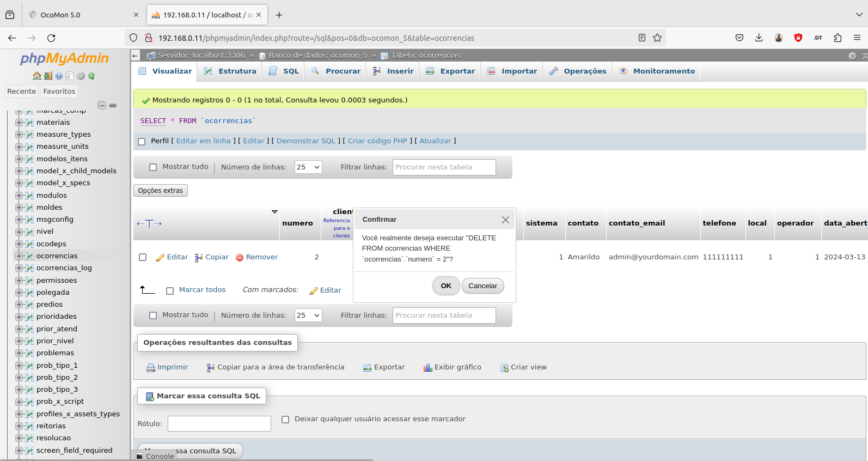
Task: Reload navigation panel with green arrow icon
Action: pyautogui.click(x=91, y=76)
